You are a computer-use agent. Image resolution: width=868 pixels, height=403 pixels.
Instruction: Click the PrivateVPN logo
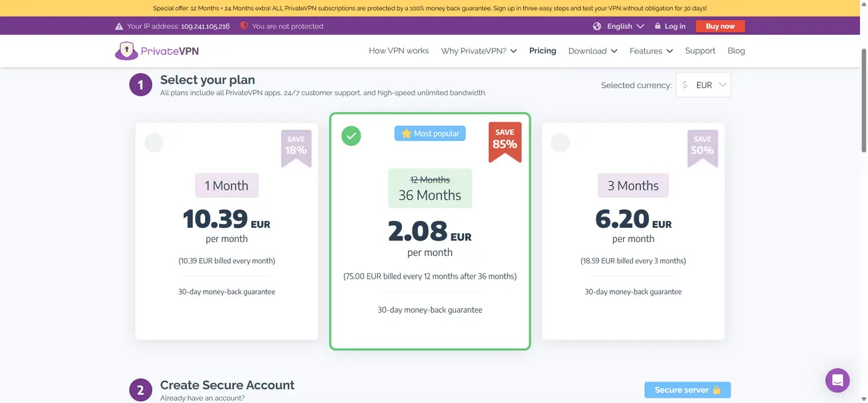point(157,51)
